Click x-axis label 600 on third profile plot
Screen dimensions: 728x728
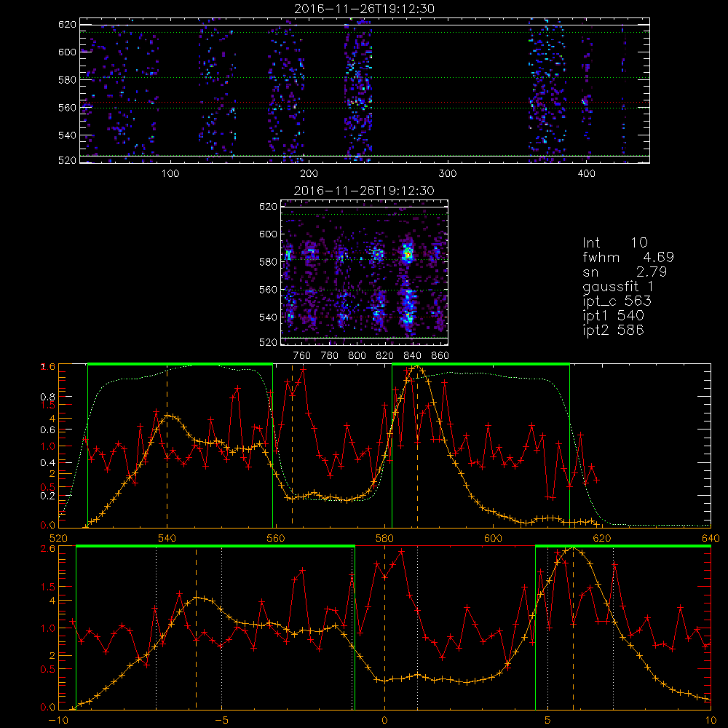(493, 538)
